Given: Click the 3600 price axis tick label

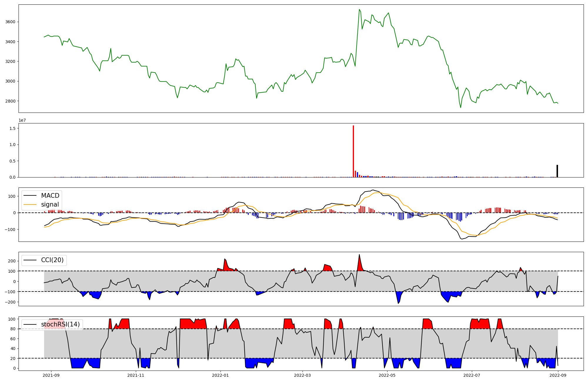Looking at the screenshot, I should tap(10, 22).
